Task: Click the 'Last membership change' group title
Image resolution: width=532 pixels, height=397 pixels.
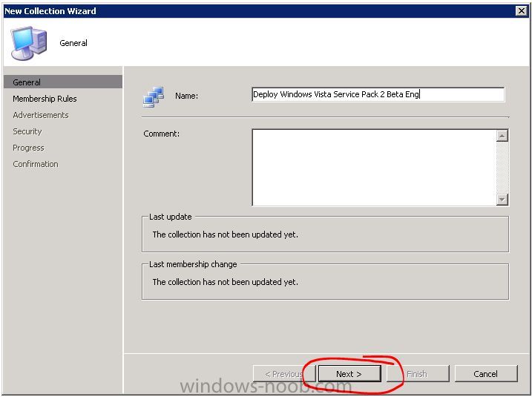Action: click(193, 264)
